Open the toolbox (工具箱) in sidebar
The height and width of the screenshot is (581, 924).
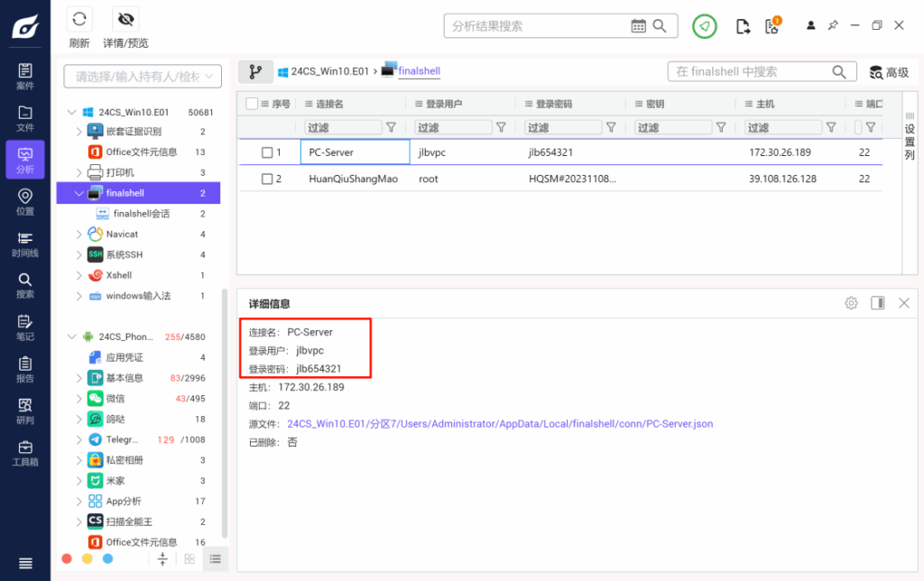25,453
